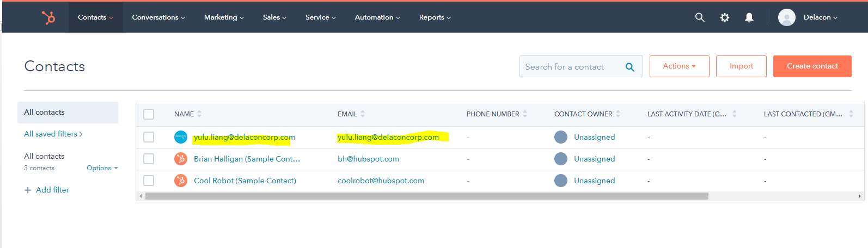Click the HubSpot sprocket logo
Image resolution: width=868 pixels, height=248 pixels.
point(48,17)
